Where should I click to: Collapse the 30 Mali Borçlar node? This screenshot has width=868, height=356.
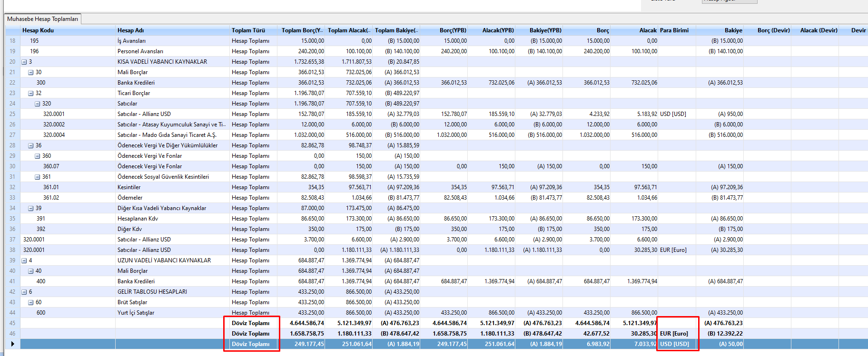click(x=31, y=72)
